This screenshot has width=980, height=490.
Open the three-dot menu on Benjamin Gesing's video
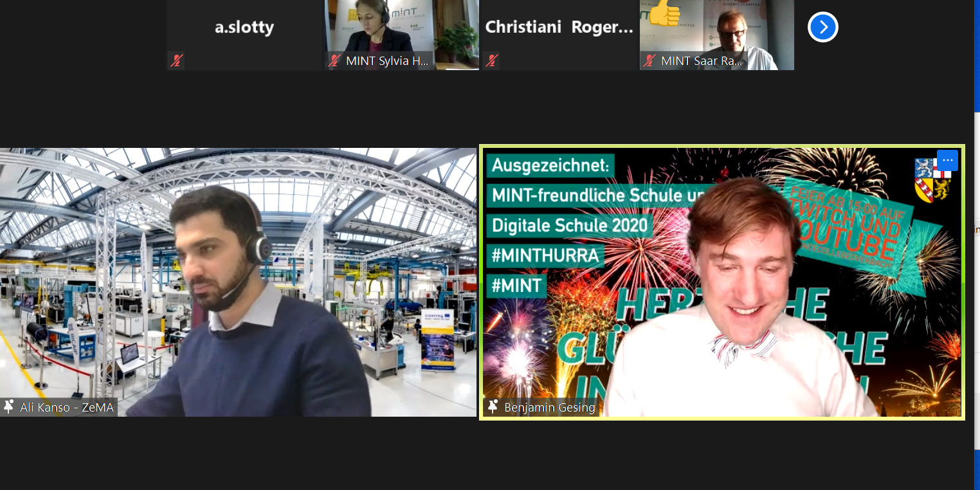[947, 160]
